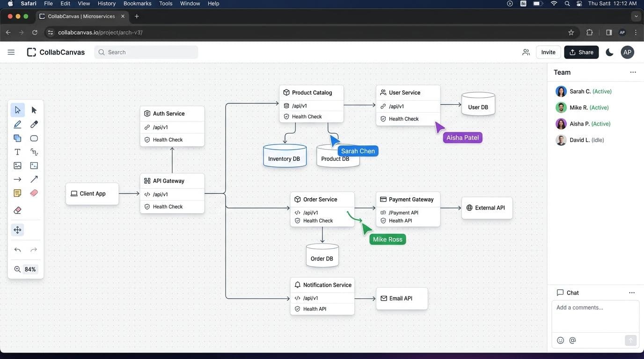Send the chat comment

[630, 340]
